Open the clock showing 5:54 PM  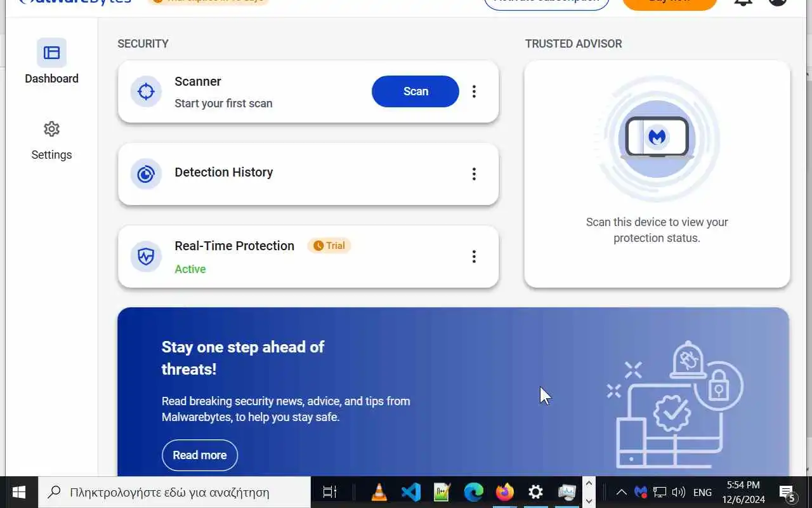743,492
